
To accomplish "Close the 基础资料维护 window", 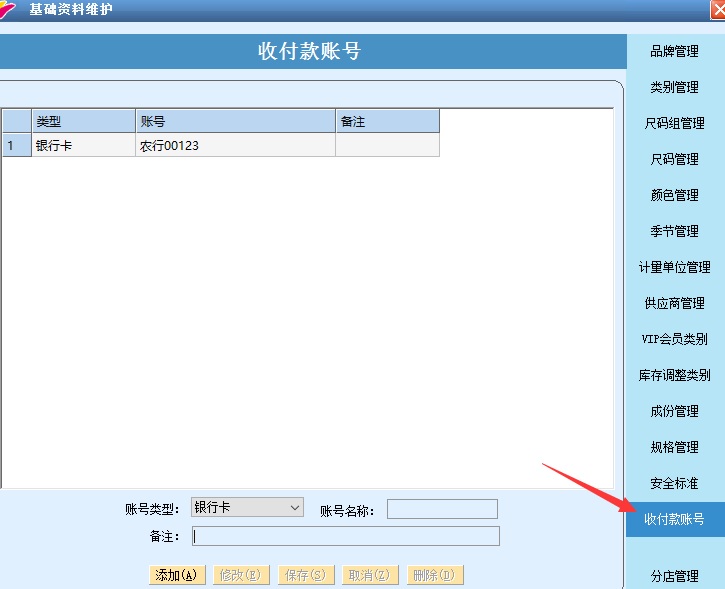I will click(718, 10).
